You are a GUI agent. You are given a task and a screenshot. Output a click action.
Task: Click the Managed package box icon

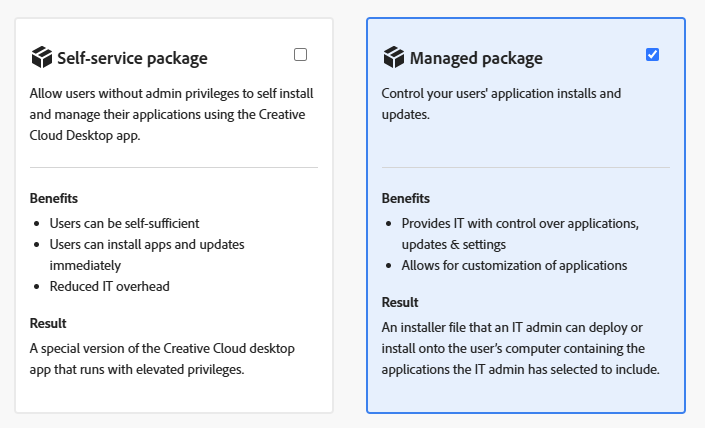[393, 57]
